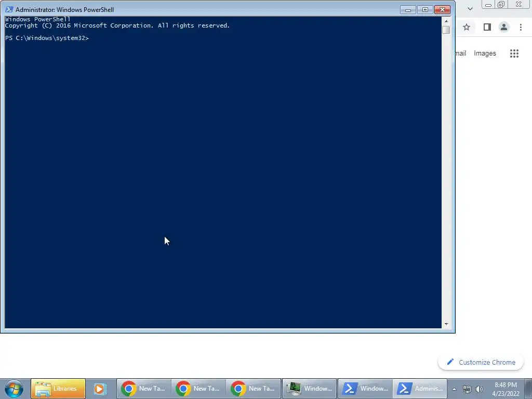This screenshot has width=532, height=399.
Task: Open the Chrome profile avatar
Action: (x=504, y=27)
